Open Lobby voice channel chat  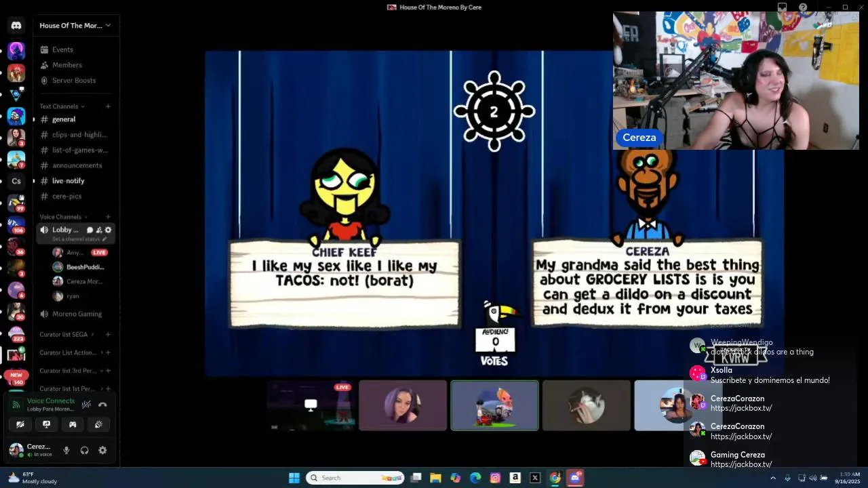pyautogui.click(x=90, y=230)
